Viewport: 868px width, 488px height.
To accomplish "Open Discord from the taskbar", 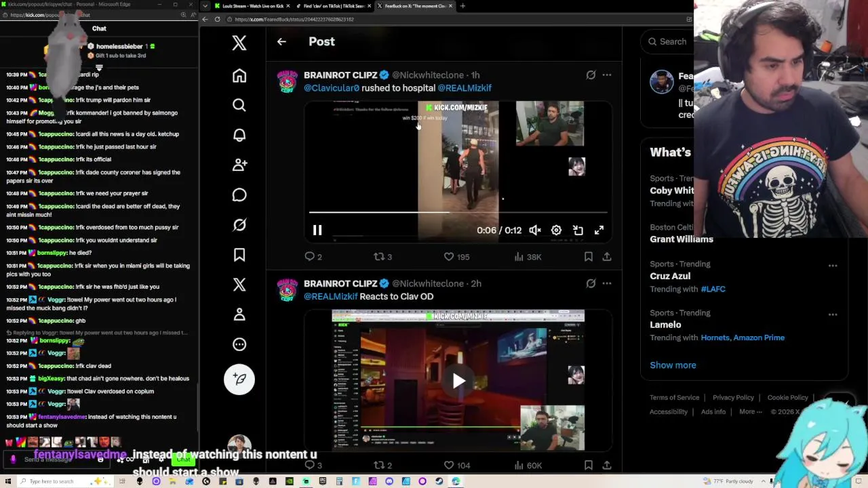I will (x=389, y=481).
